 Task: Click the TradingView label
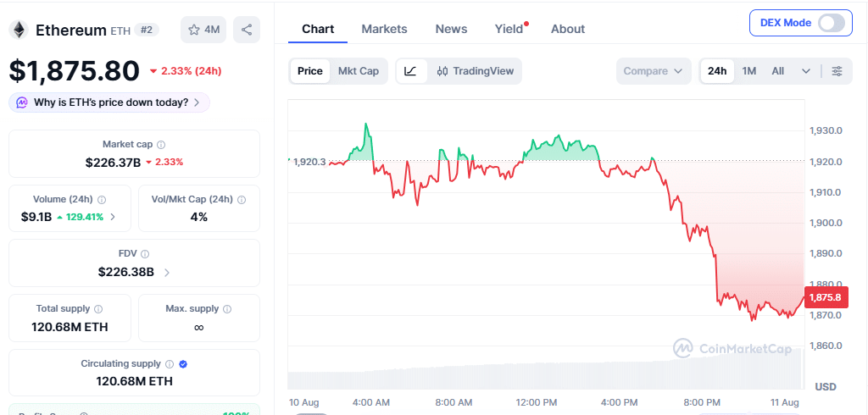coord(483,71)
